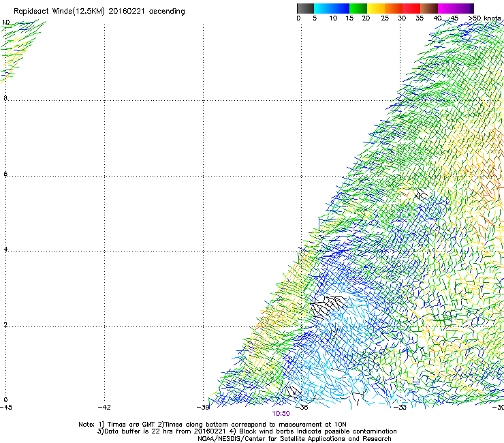Click the legend label '15'
This screenshot has height=443, width=504.
pyautogui.click(x=349, y=18)
